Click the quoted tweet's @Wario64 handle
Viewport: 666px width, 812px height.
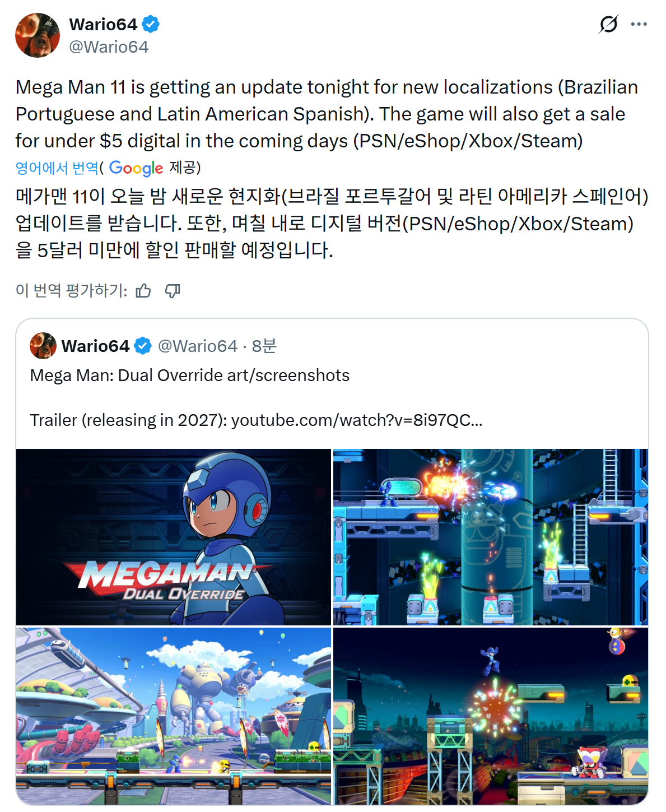198,346
